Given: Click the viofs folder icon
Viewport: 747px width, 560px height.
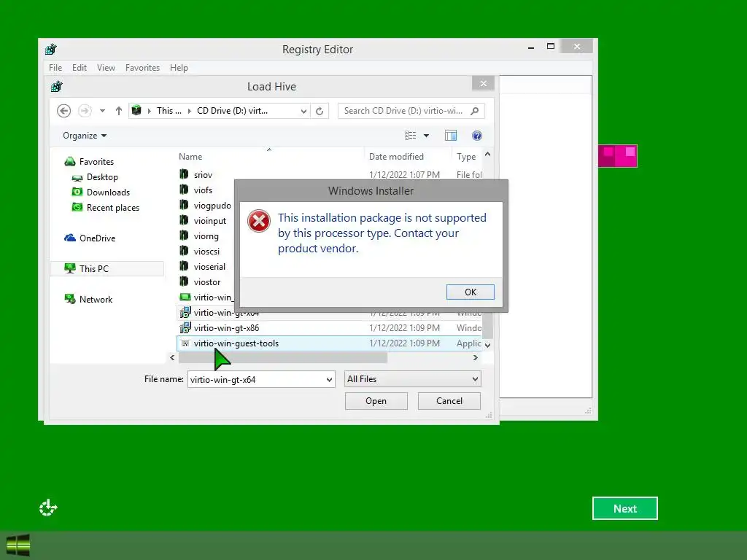Looking at the screenshot, I should pos(184,190).
